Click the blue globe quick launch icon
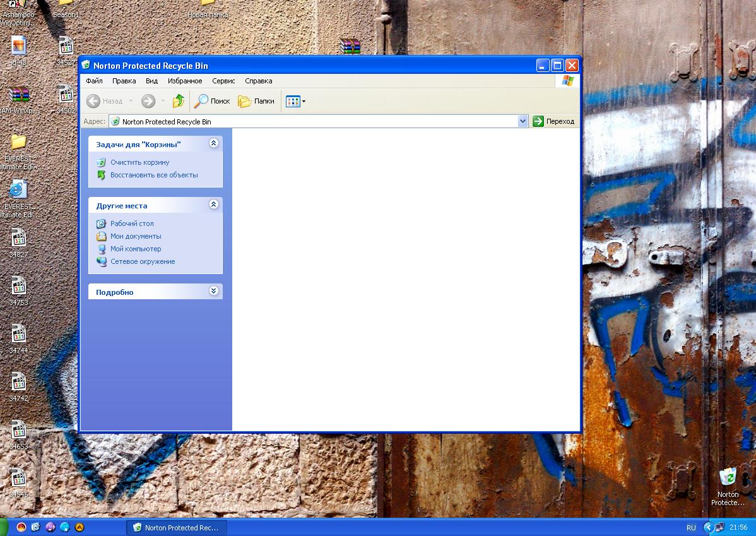Screen dimensions: 756x536 (x=64, y=527)
